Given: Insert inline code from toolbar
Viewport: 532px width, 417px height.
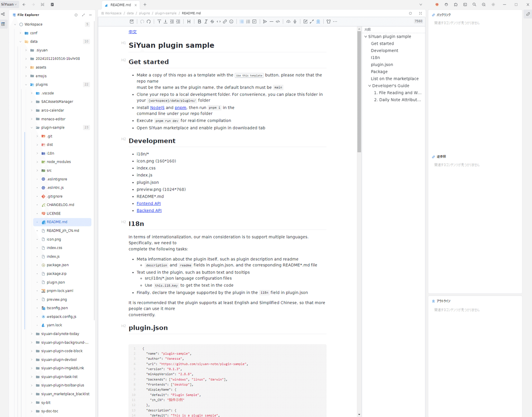Looking at the screenshot, I should tap(219, 21).
